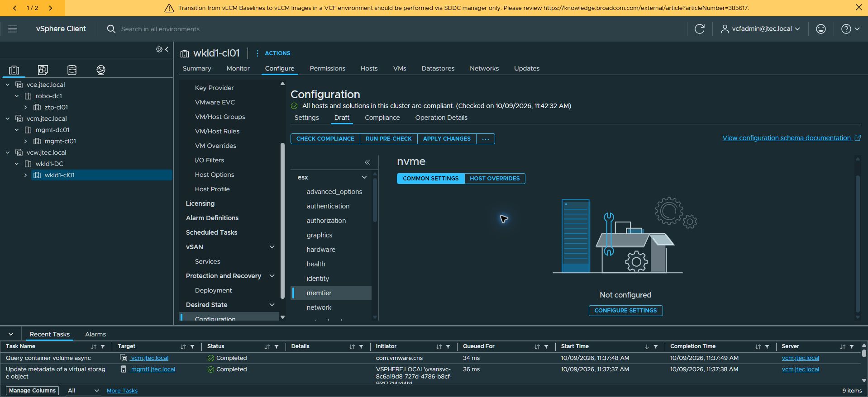The height and width of the screenshot is (397, 868).
Task: Open the Summary tab
Action: point(197,69)
